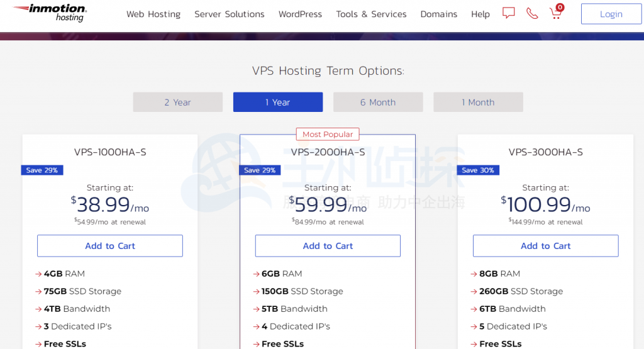This screenshot has height=349, width=644.
Task: Click the Save 29% badge on VPS-2000HA-S
Action: click(260, 170)
